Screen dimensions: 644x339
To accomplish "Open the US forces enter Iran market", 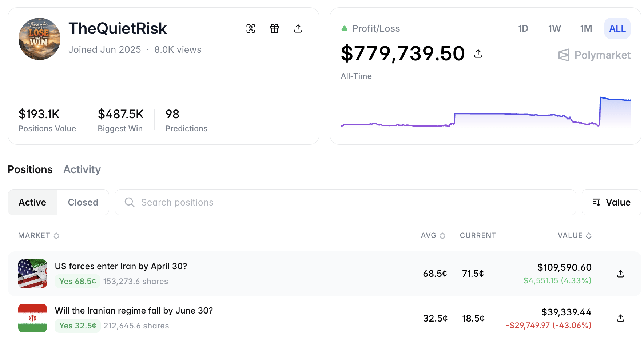I will click(121, 266).
